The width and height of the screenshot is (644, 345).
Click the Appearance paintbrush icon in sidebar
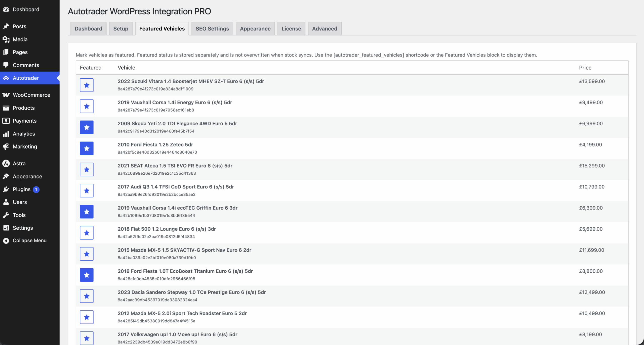[6, 176]
